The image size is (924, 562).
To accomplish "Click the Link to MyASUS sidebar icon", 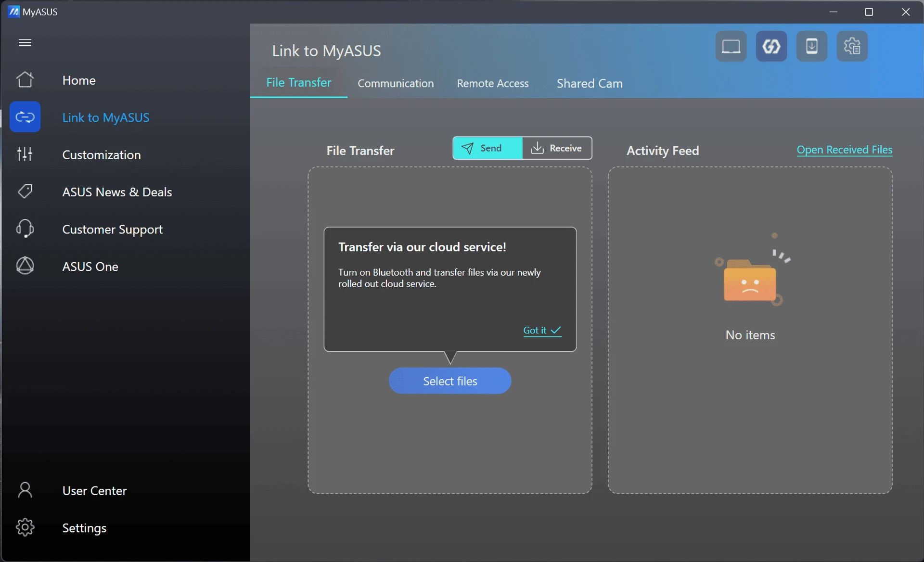I will (25, 117).
